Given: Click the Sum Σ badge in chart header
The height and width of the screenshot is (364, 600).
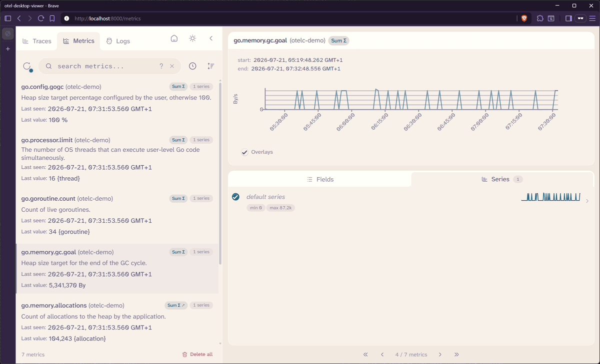Looking at the screenshot, I should [338, 40].
